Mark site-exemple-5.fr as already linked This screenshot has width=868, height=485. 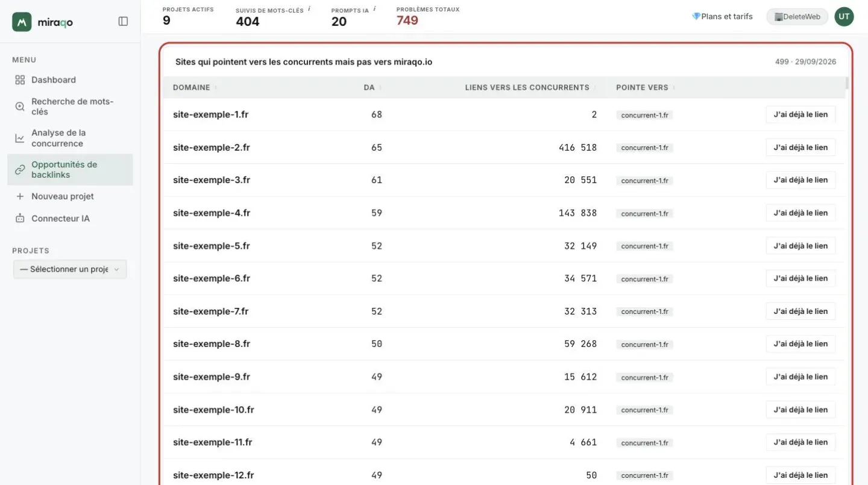coord(800,246)
